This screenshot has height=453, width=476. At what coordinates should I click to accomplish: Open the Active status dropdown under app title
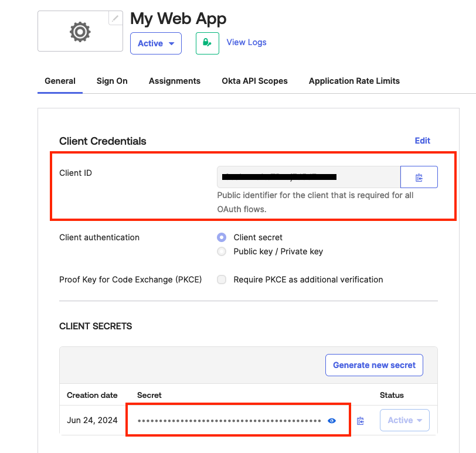(x=156, y=43)
